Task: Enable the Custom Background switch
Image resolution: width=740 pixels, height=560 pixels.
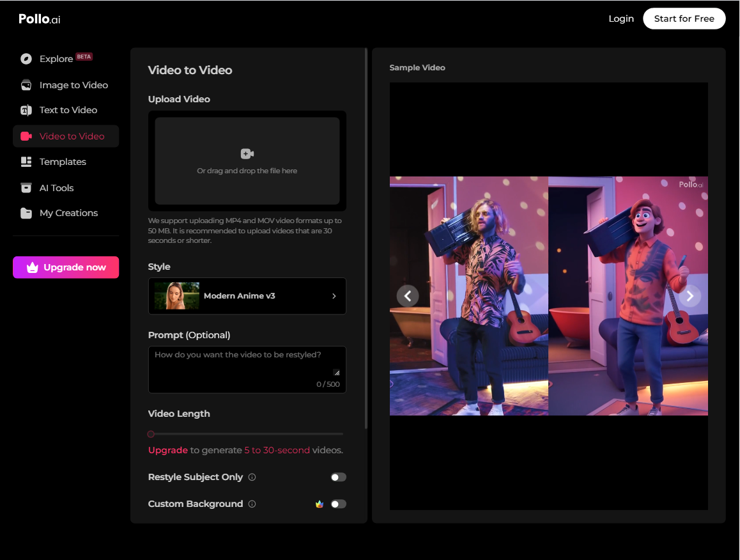Action: tap(339, 504)
